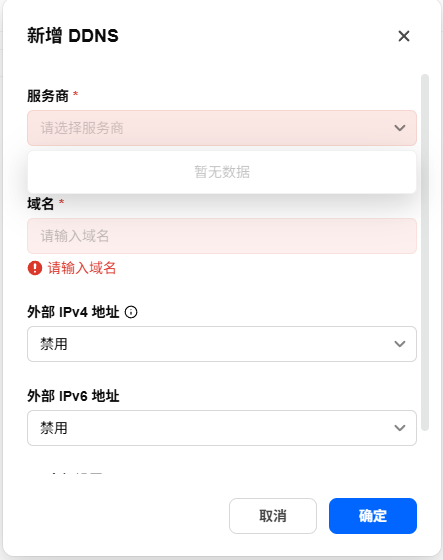443x560 pixels.
Task: Click the 暂无数据 empty list entry
Action: pyautogui.click(x=222, y=172)
